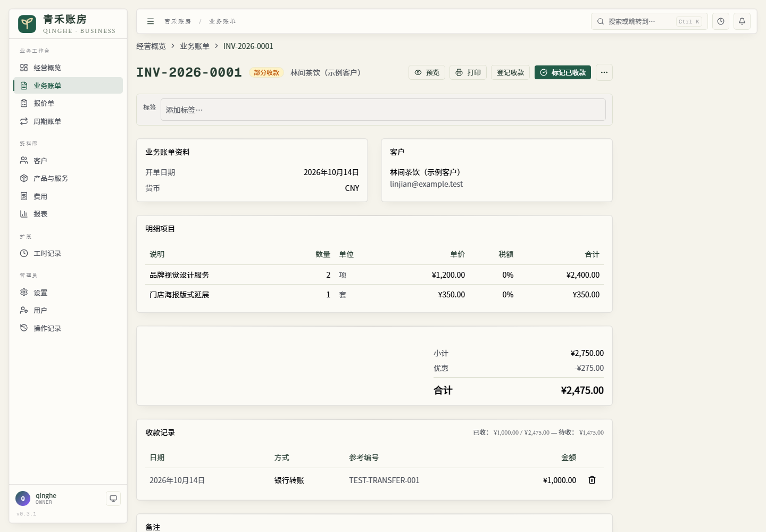
Task: Click the ¥2,750.00 subtotal value
Action: pos(587,353)
